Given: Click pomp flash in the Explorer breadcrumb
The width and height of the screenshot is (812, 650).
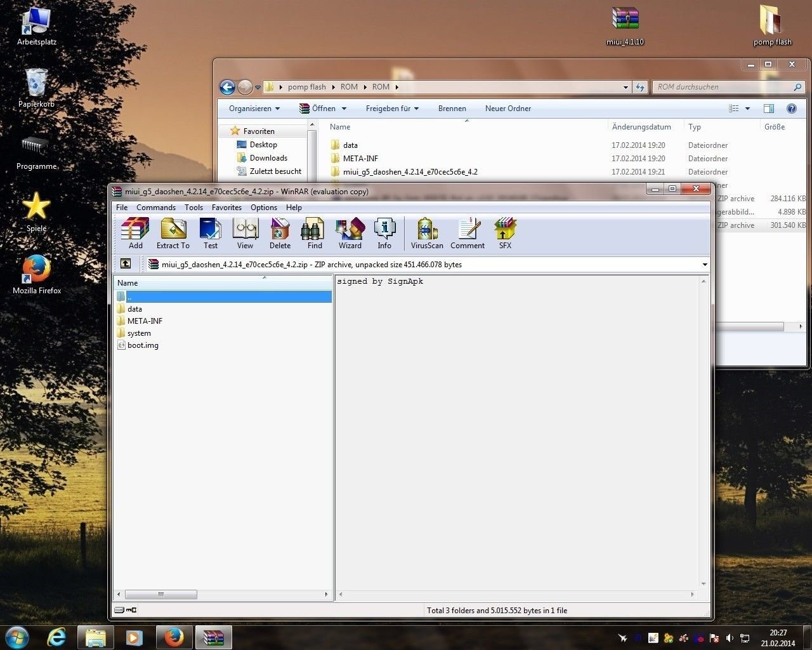Looking at the screenshot, I should (x=306, y=87).
